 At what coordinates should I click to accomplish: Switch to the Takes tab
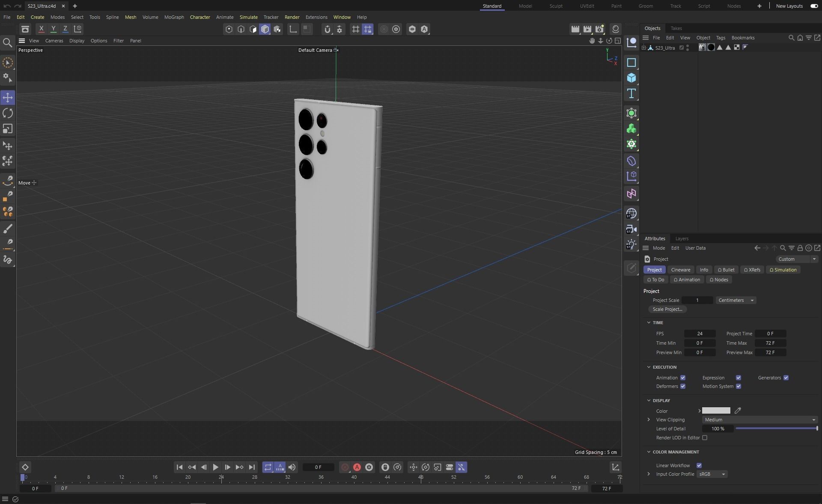676,28
